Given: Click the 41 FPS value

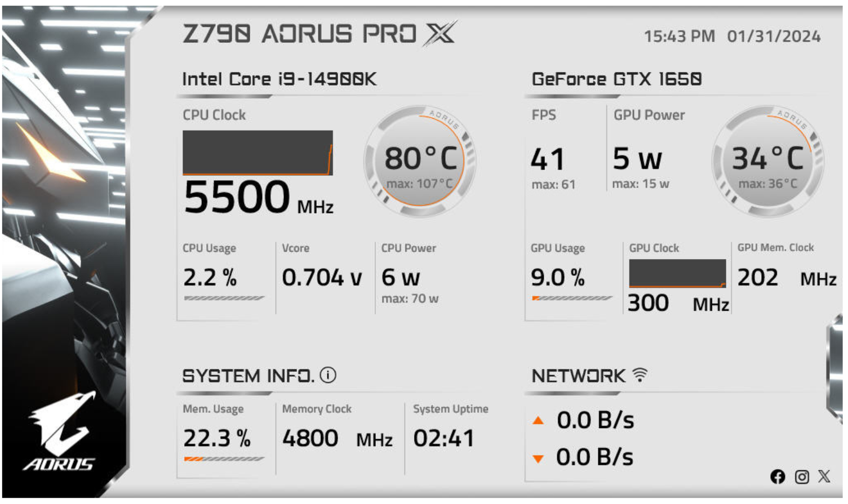Looking at the screenshot, I should [547, 159].
